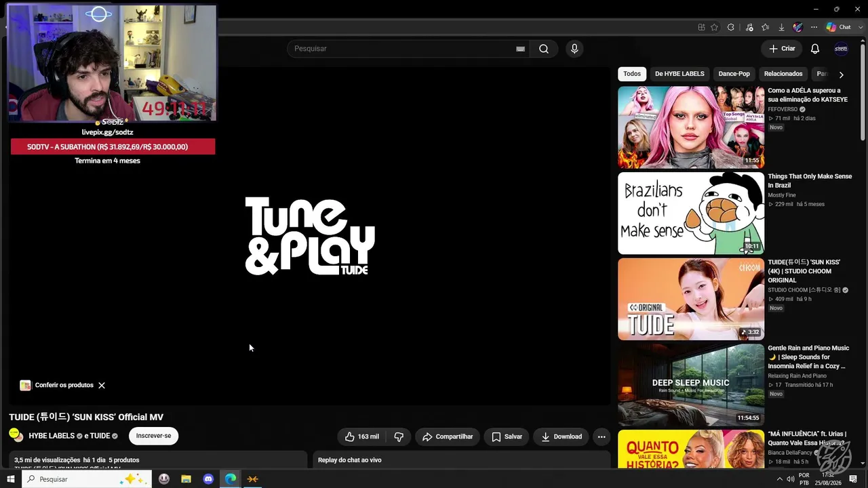Viewport: 868px width, 488px height.
Task: Save video with the 'Salvar' button
Action: 507,437
